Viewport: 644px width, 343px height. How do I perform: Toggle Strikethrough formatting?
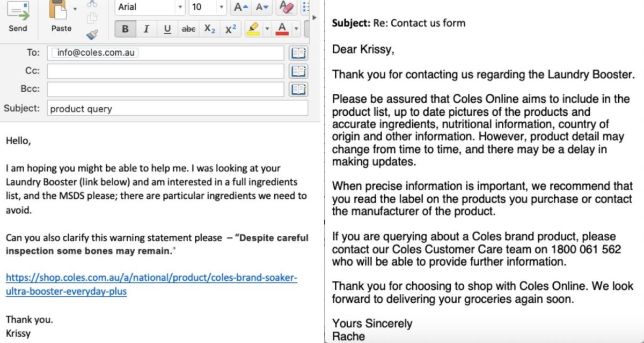[188, 29]
